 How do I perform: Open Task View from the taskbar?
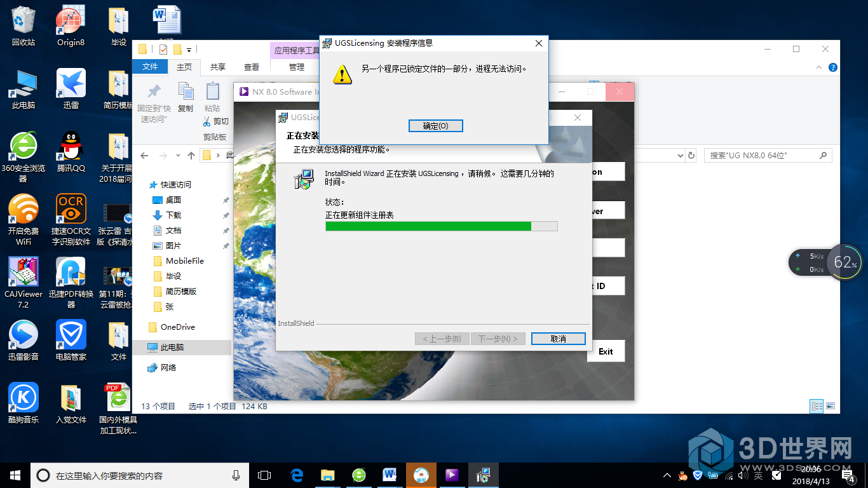pyautogui.click(x=264, y=475)
